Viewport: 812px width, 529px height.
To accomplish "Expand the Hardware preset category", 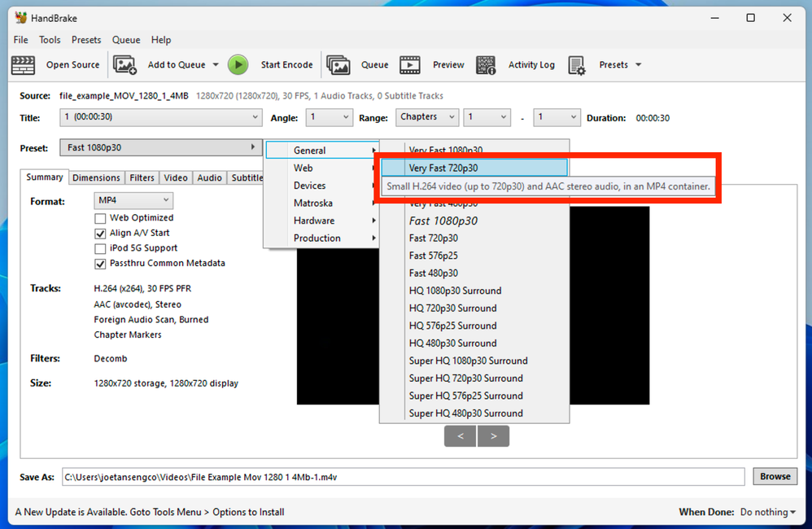I will click(x=322, y=221).
